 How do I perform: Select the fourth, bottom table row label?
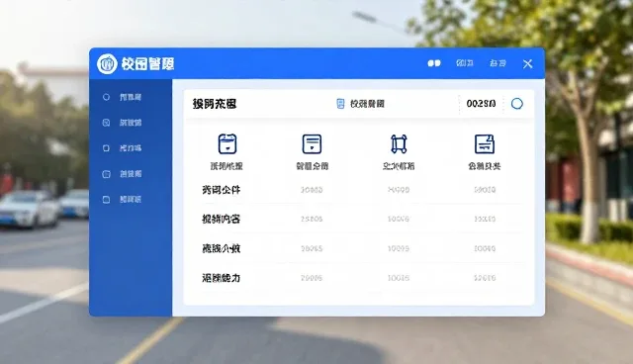pos(222,278)
